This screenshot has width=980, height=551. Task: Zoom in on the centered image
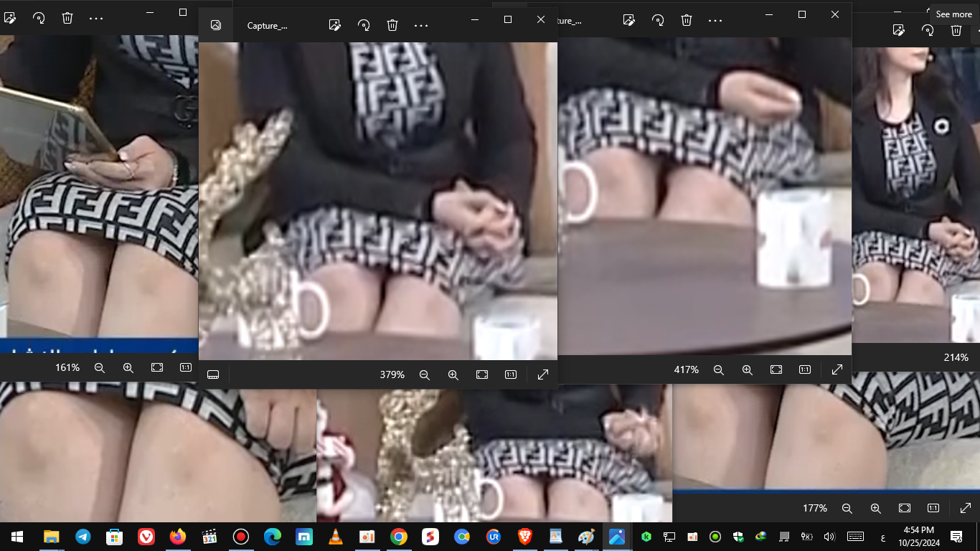453,374
